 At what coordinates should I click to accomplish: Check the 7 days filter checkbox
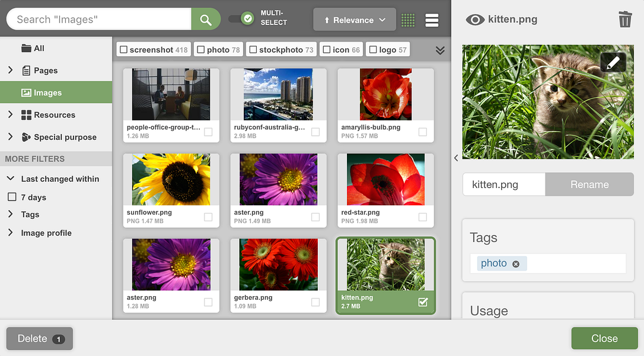click(12, 197)
